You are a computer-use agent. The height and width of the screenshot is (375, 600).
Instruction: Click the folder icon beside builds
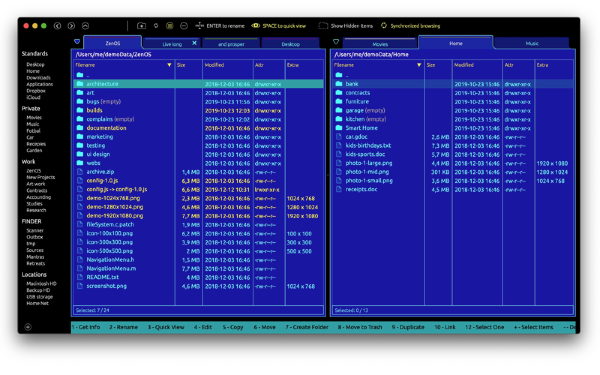[x=80, y=110]
